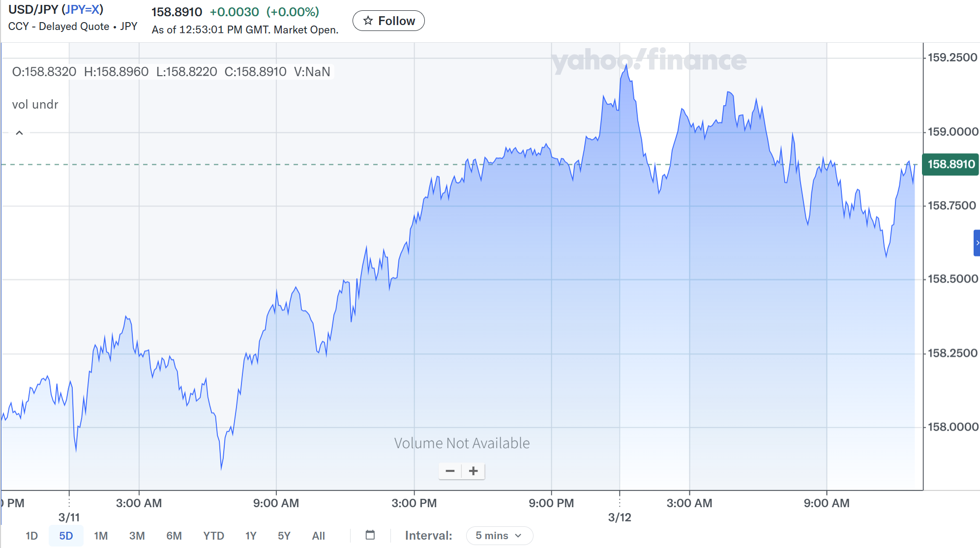Collapse the vol undr indicator chevron

[20, 133]
